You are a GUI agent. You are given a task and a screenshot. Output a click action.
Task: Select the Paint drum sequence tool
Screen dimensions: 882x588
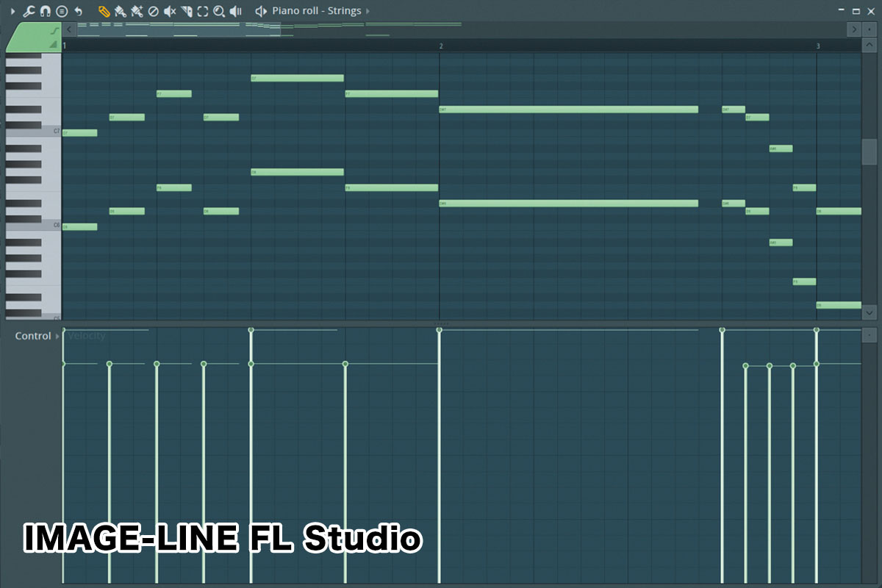tap(137, 11)
